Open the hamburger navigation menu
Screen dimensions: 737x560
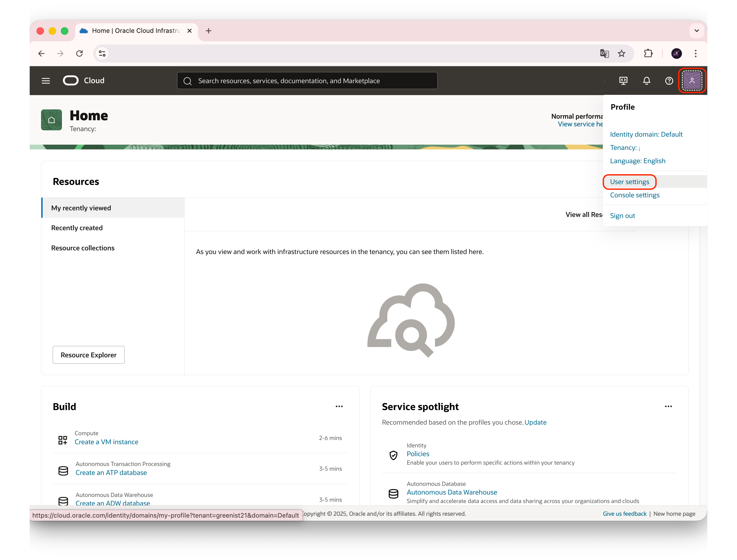coord(46,81)
